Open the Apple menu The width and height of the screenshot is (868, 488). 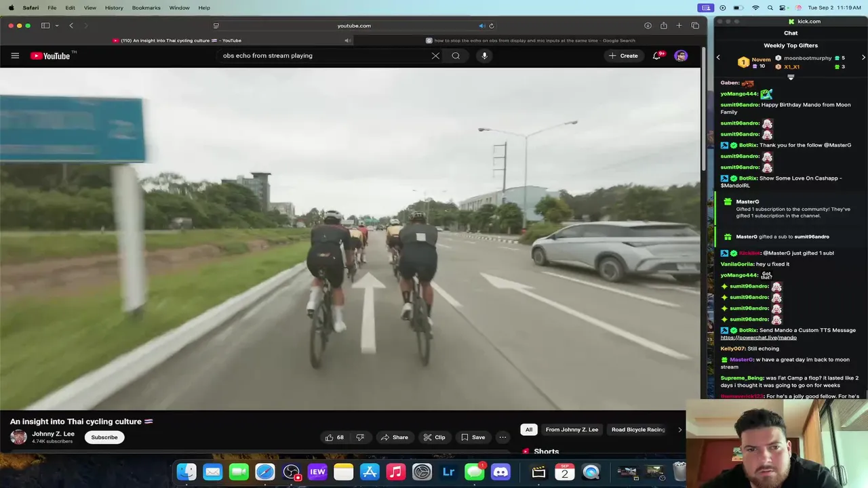(x=11, y=7)
